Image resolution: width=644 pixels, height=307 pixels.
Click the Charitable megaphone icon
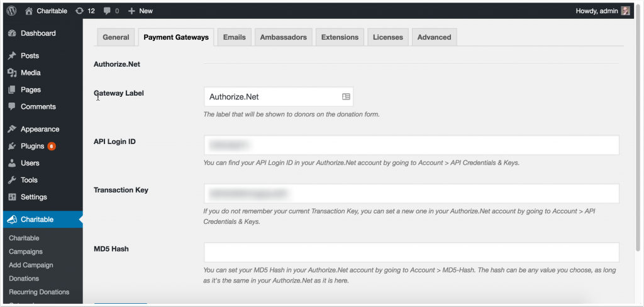12,220
